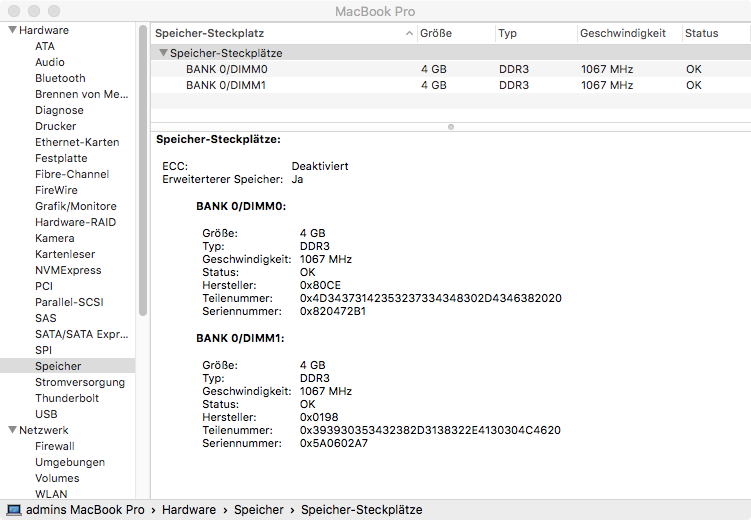Select the BANK 0/DIMM0 table row

point(450,69)
